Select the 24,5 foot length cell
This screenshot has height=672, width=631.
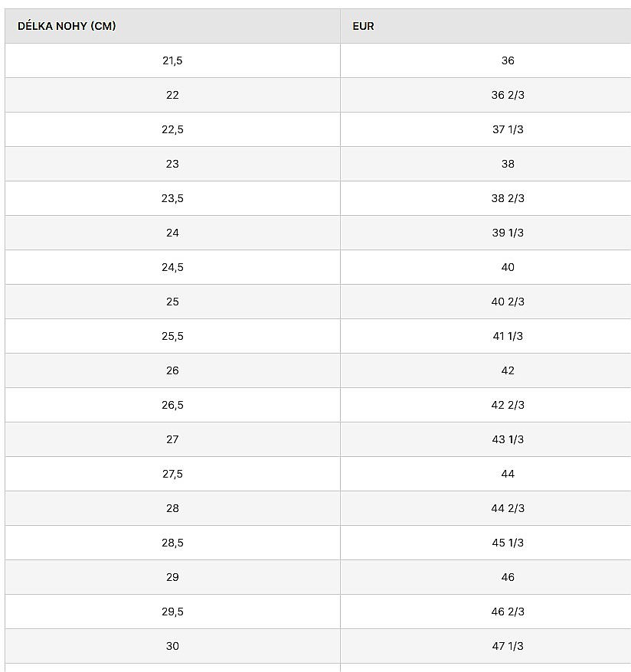click(172, 267)
